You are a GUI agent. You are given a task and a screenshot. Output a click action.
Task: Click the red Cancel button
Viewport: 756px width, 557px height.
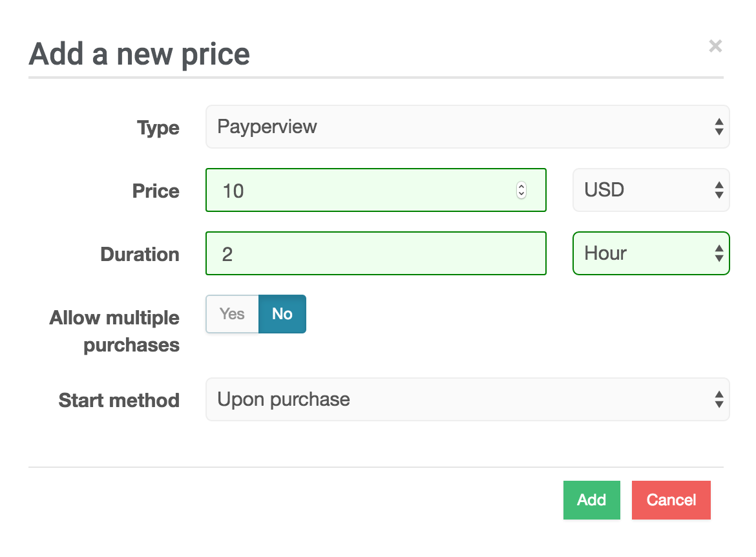pyautogui.click(x=671, y=500)
